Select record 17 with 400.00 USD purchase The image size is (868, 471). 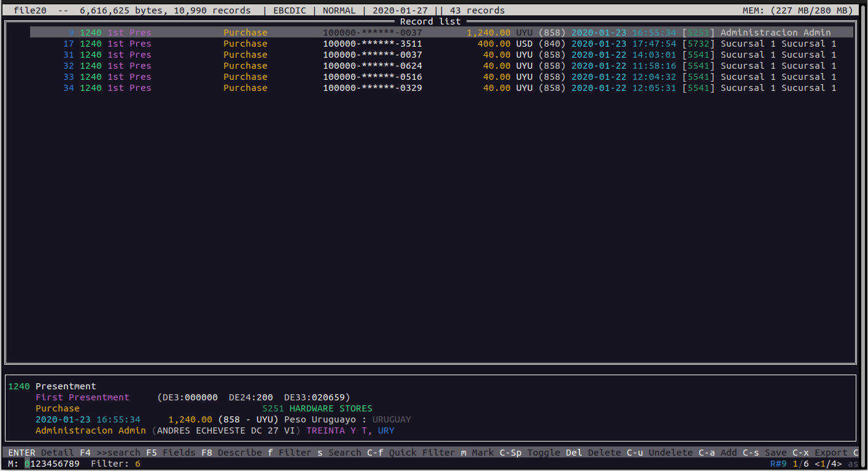click(x=430, y=44)
